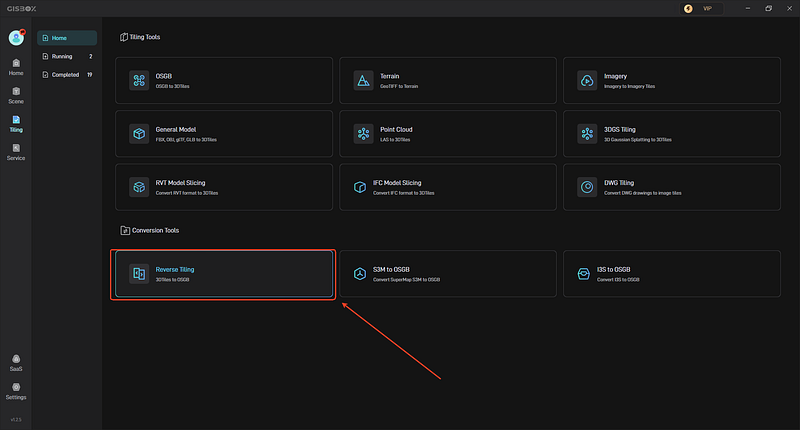Open the SaaS sidebar item
The width and height of the screenshot is (800, 430).
coord(16,363)
